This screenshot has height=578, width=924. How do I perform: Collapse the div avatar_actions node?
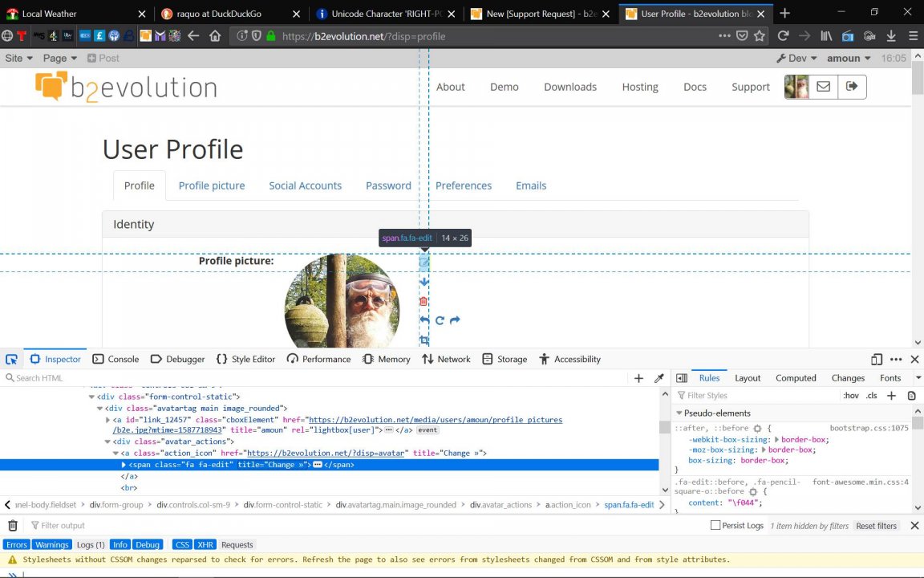(107, 442)
